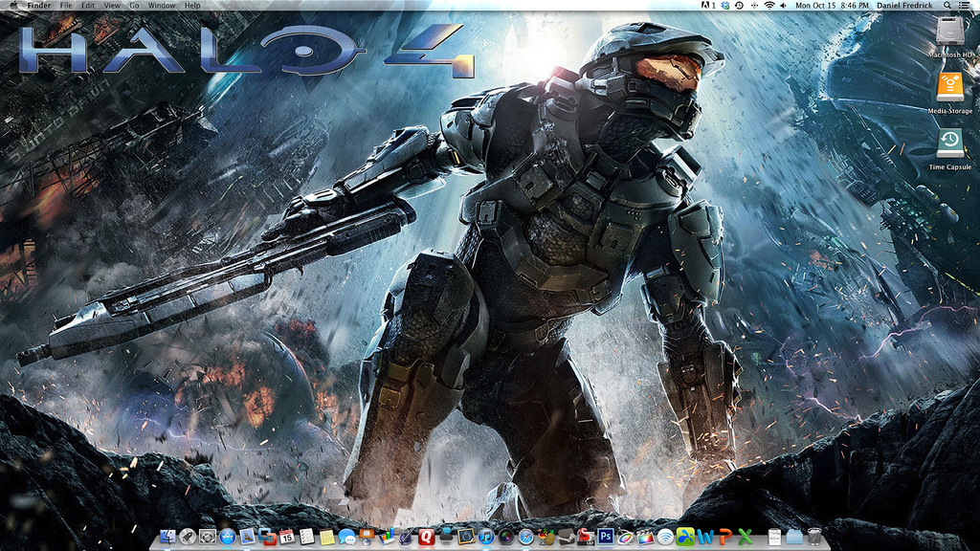Launch the red Q application icon
The height and width of the screenshot is (551, 980).
pyautogui.click(x=426, y=537)
